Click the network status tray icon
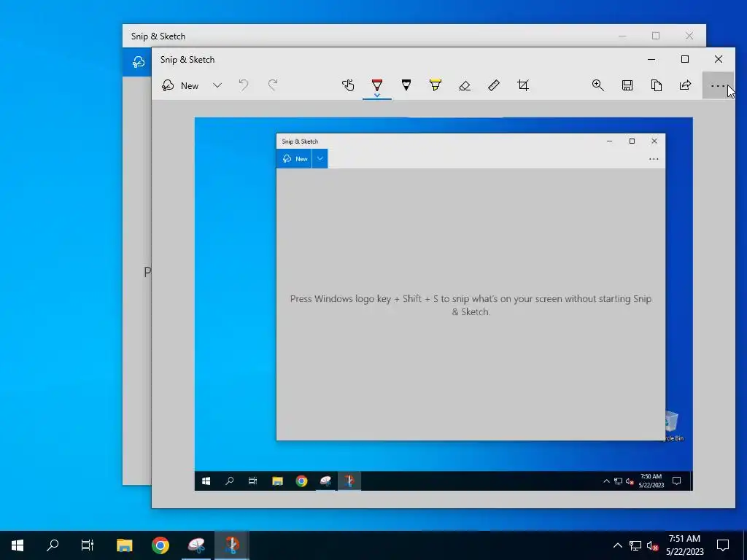 click(635, 545)
